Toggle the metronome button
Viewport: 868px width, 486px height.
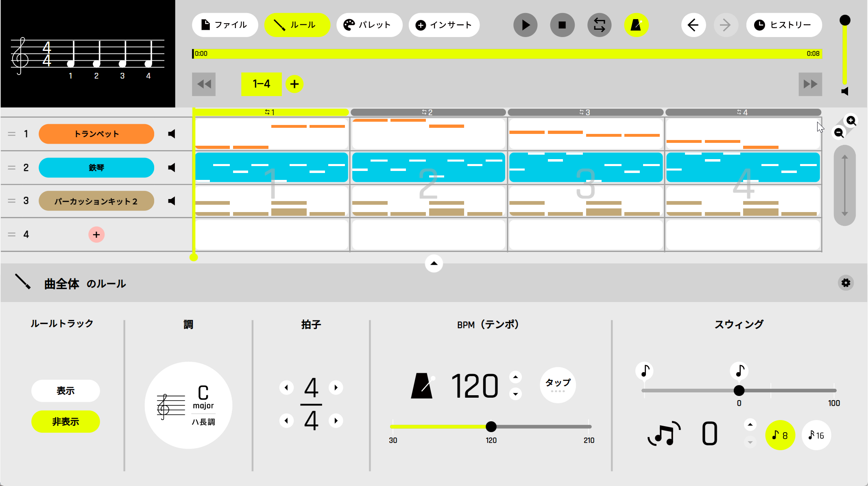[x=636, y=25]
